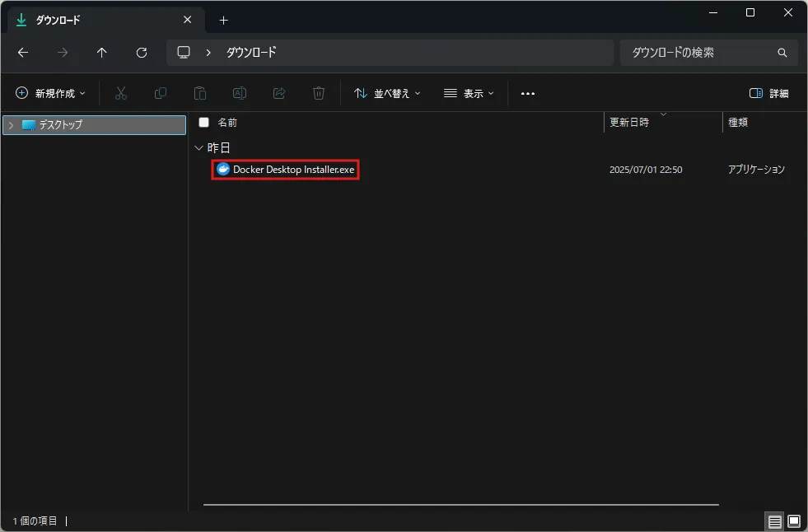The image size is (808, 532).
Task: Click the Cut scissors icon
Action: (x=121, y=93)
